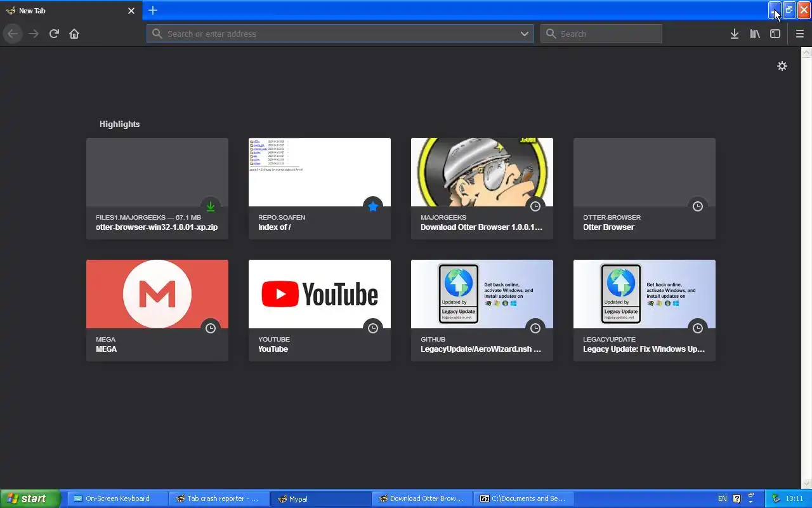Open the Library icon in toolbar
Screen dimensions: 812x508
755,34
